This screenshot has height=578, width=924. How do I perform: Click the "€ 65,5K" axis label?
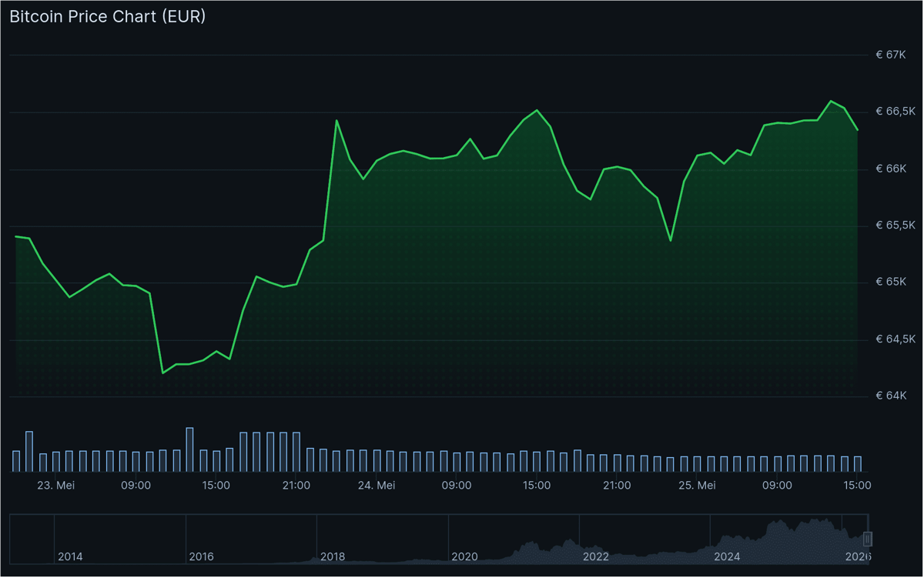(x=896, y=226)
